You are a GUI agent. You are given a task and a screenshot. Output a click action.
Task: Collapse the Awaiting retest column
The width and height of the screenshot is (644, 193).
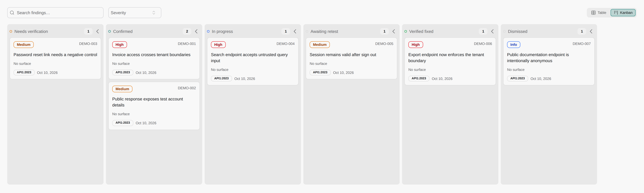(394, 31)
